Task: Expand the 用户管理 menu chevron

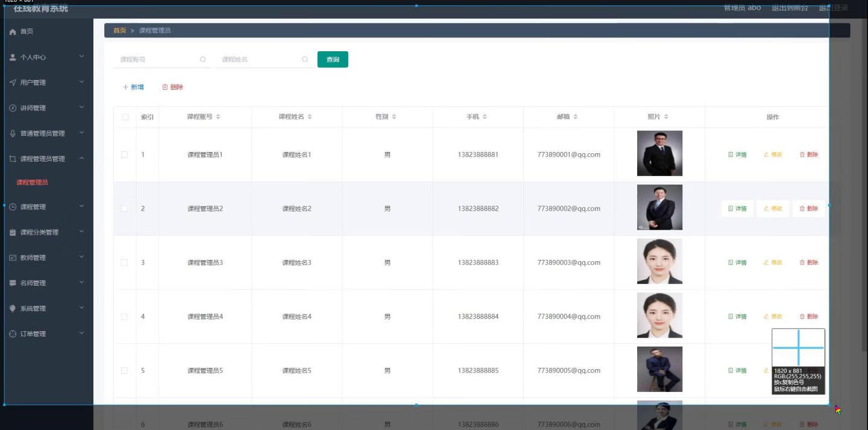Action: point(82,82)
